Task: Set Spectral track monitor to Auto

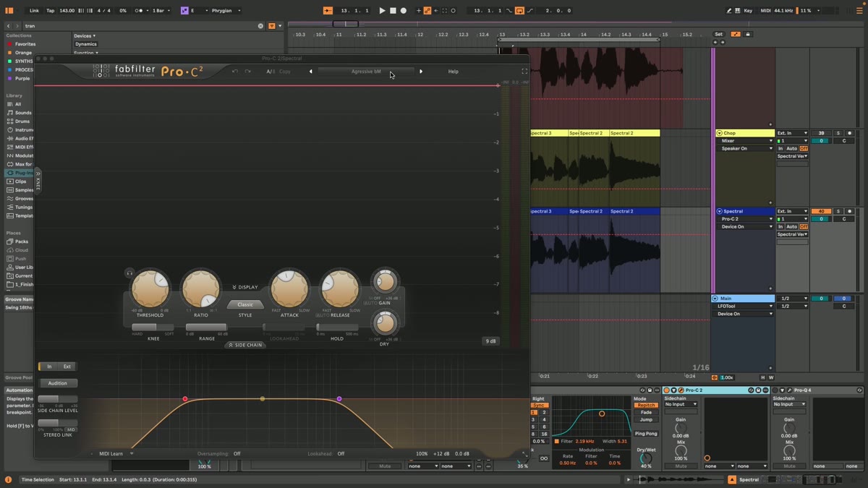Action: (x=792, y=226)
